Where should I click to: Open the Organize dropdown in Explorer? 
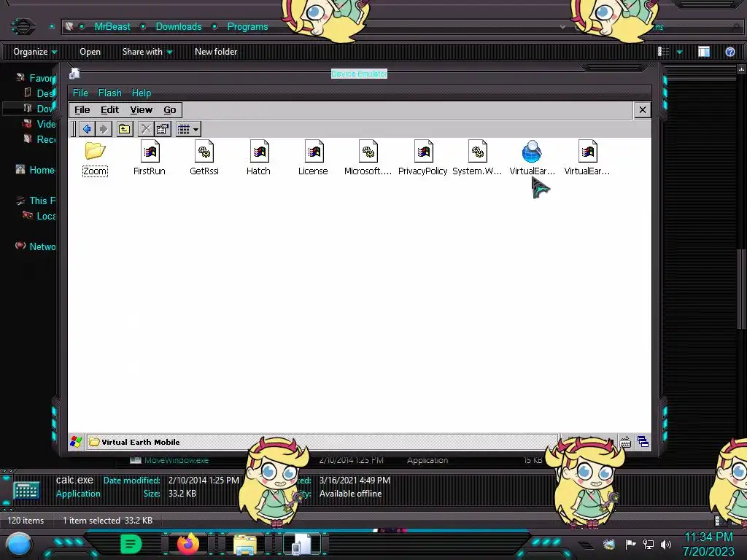pos(35,52)
